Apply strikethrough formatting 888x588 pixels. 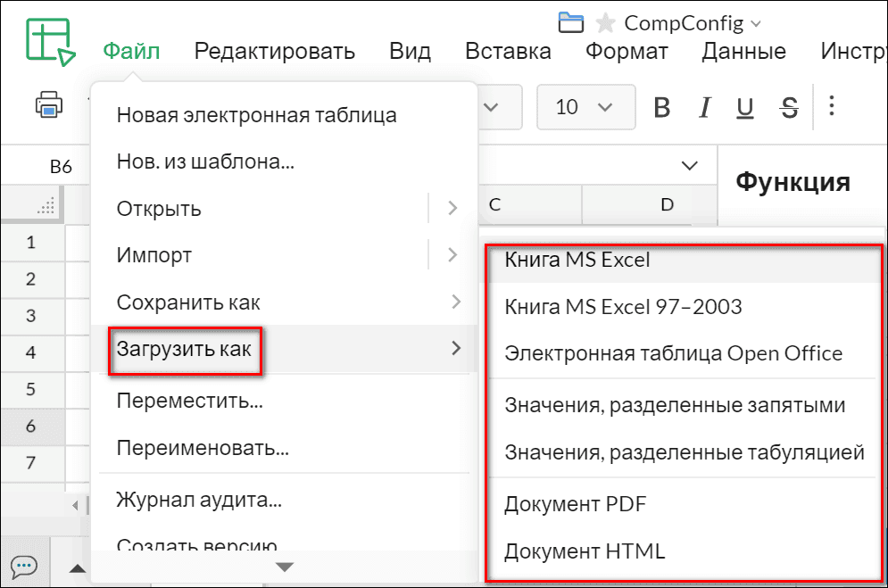click(x=789, y=104)
